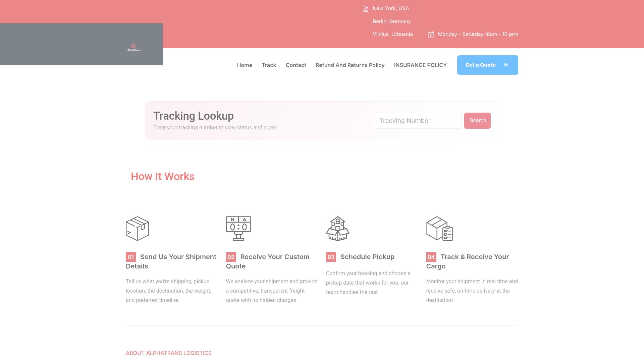Click the Vilnius, Lithuania location
The image size is (644, 362).
(393, 34)
